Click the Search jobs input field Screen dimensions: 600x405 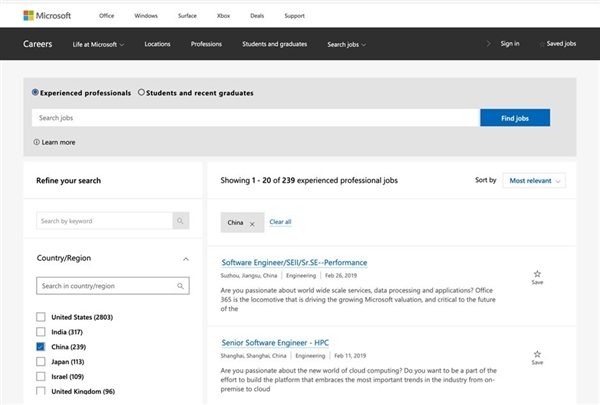coord(255,118)
